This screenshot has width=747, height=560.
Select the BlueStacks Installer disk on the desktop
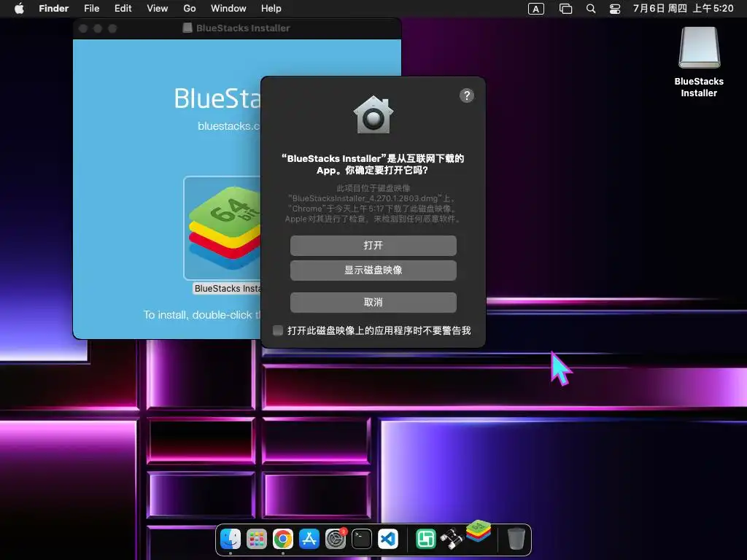699,47
